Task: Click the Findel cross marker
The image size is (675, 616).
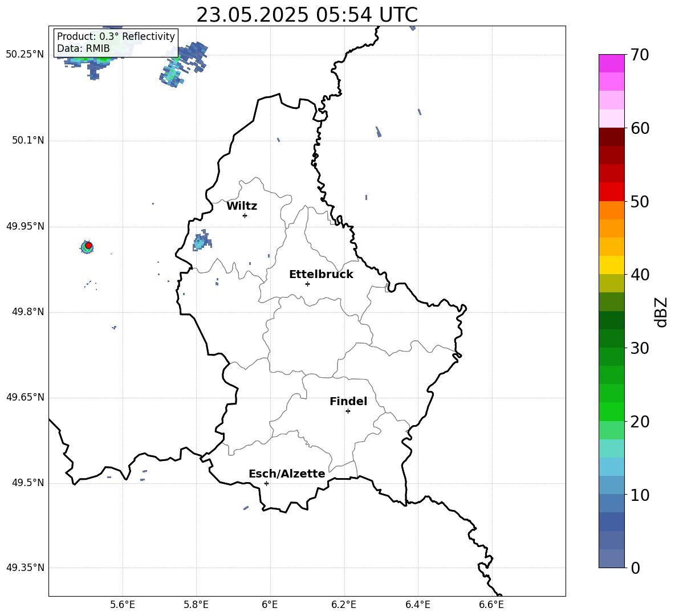Action: tap(348, 411)
